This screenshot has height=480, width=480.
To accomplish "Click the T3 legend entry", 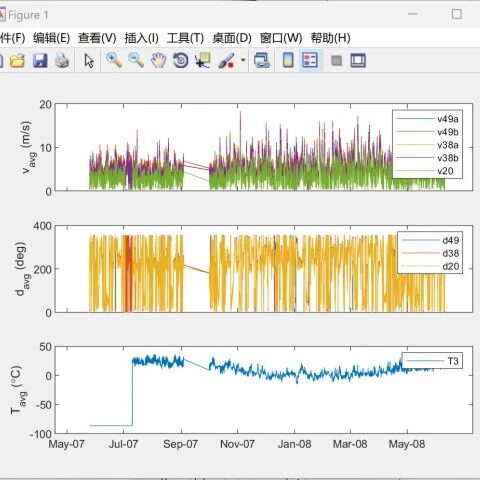I will (x=432, y=361).
